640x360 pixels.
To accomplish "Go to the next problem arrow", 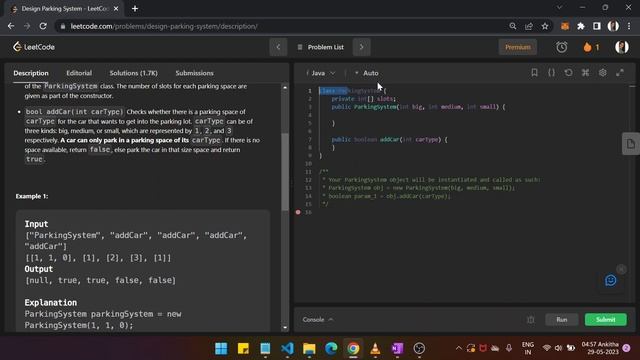I will pyautogui.click(x=362, y=47).
